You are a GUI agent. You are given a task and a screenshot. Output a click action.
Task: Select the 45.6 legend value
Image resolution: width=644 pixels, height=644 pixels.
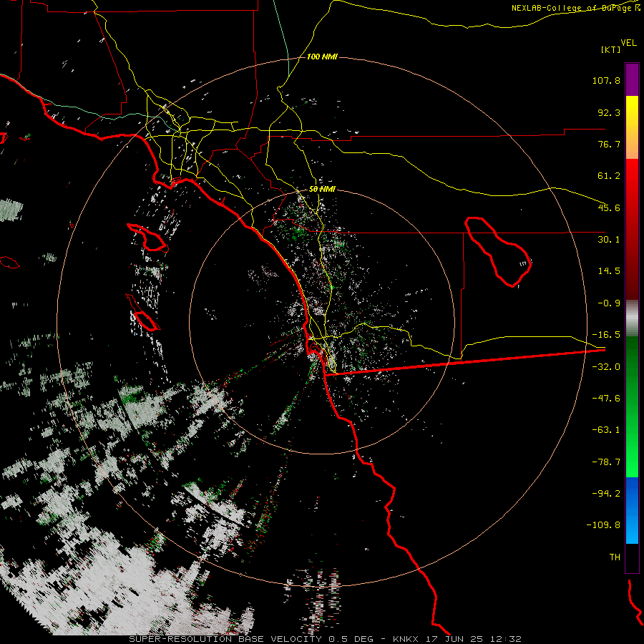609,208
